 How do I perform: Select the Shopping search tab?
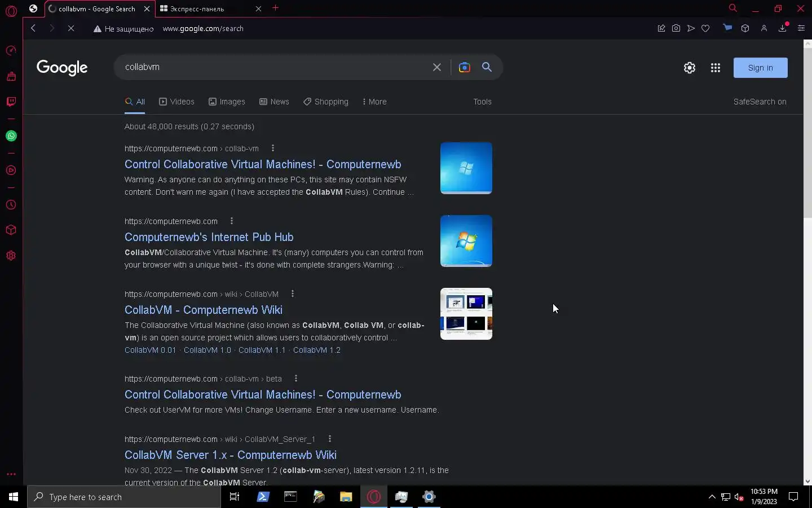tap(326, 102)
